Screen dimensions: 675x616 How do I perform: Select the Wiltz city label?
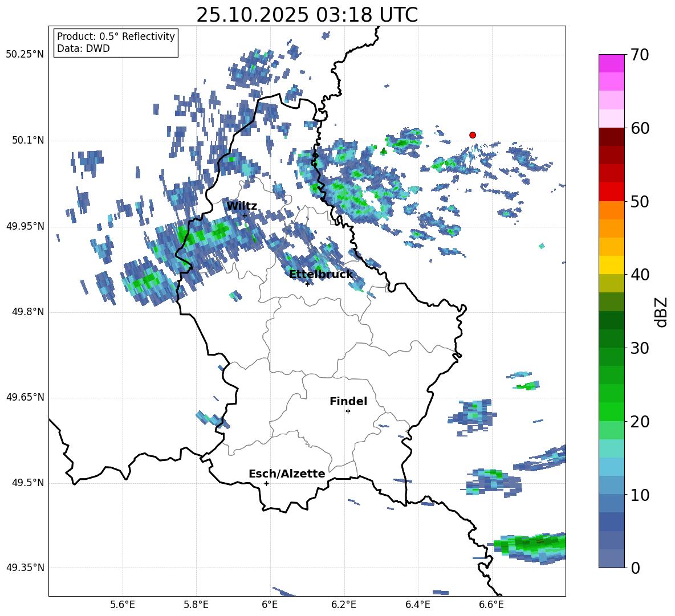[x=242, y=206]
